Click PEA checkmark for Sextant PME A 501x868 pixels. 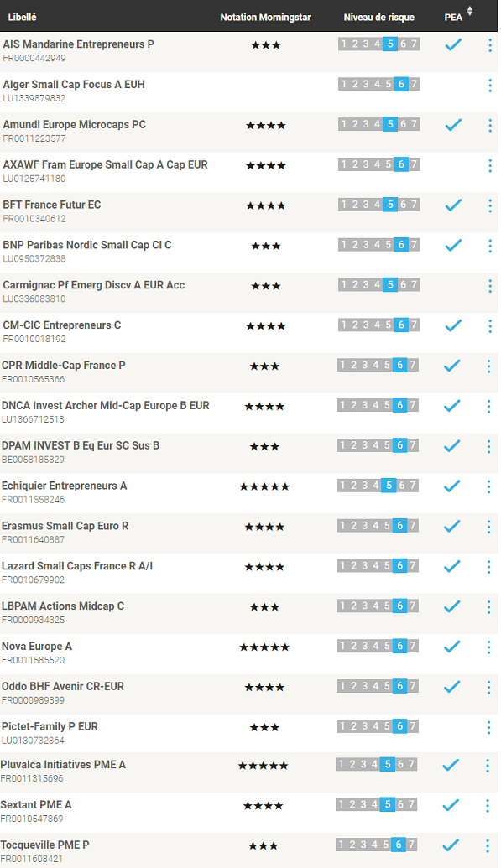[x=451, y=804]
